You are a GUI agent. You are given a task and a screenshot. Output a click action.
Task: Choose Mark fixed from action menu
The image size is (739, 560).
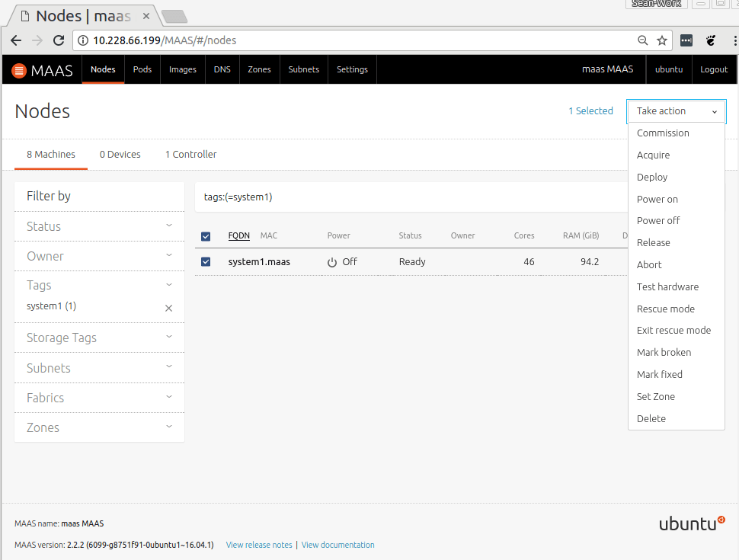(x=677, y=374)
